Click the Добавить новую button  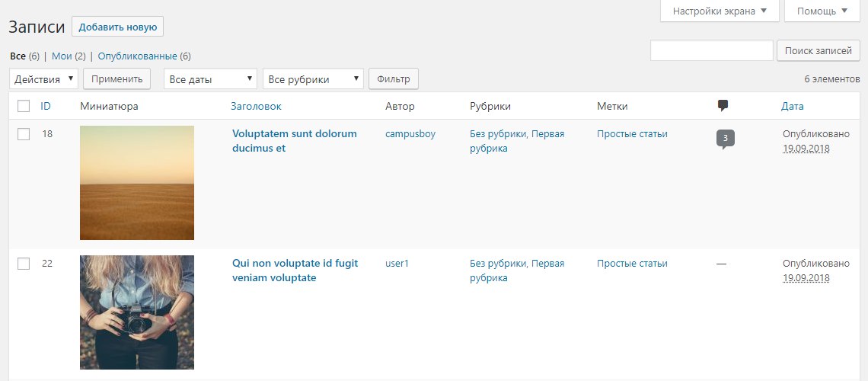(117, 27)
